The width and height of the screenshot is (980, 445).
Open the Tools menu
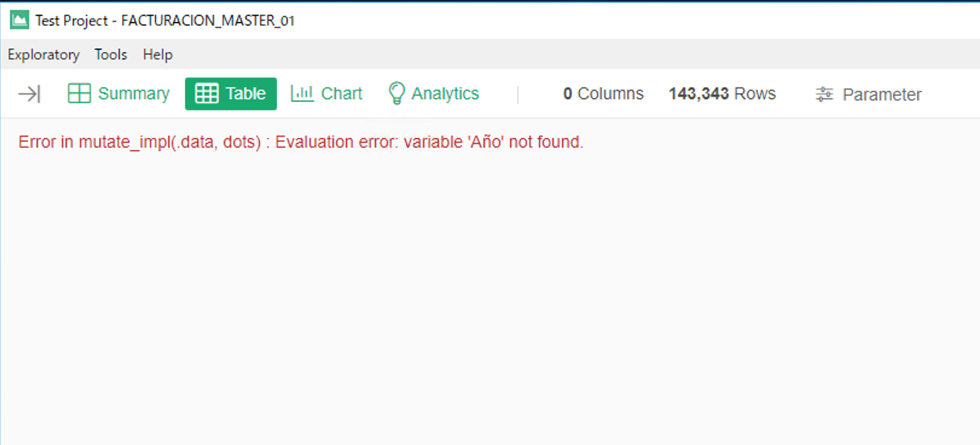111,54
